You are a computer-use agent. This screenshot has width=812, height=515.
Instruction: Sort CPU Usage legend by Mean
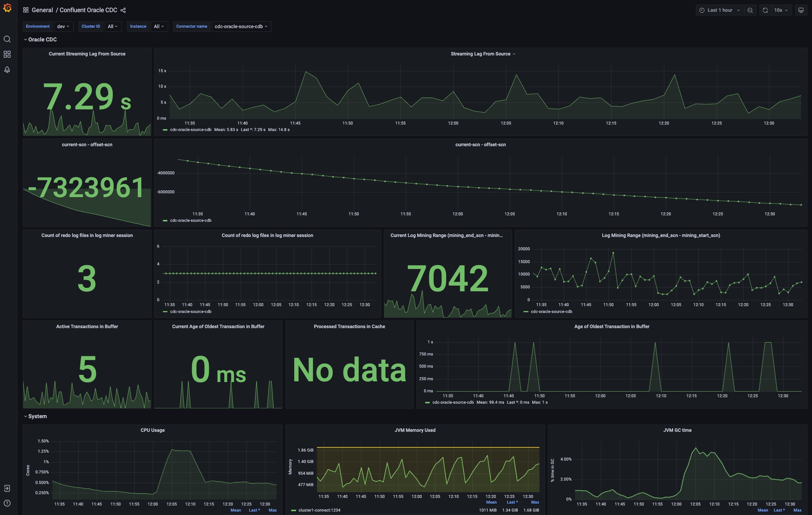pyautogui.click(x=236, y=510)
